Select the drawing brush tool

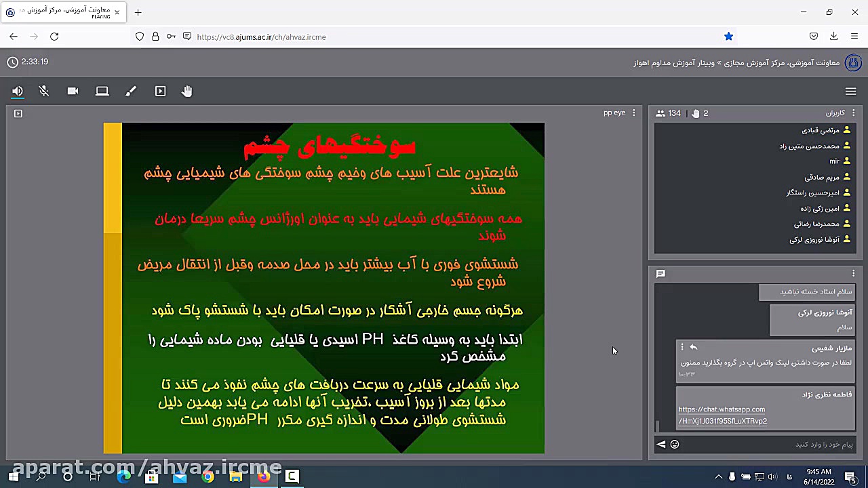[131, 91]
